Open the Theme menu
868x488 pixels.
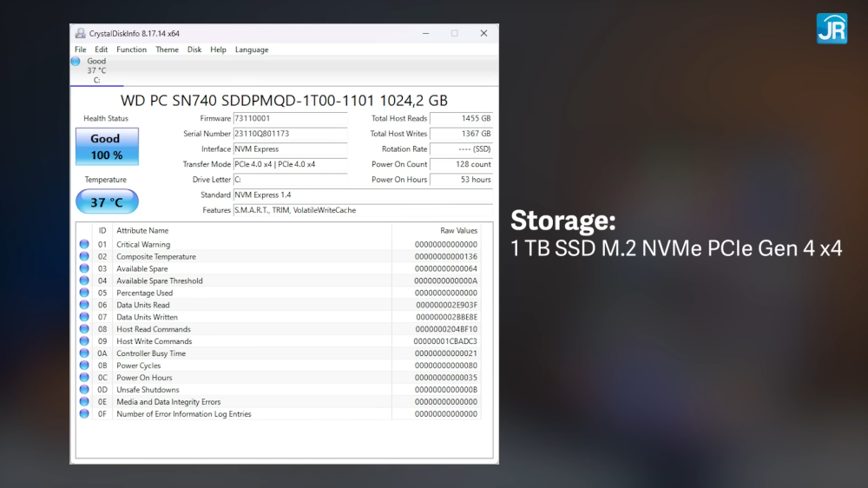(167, 49)
